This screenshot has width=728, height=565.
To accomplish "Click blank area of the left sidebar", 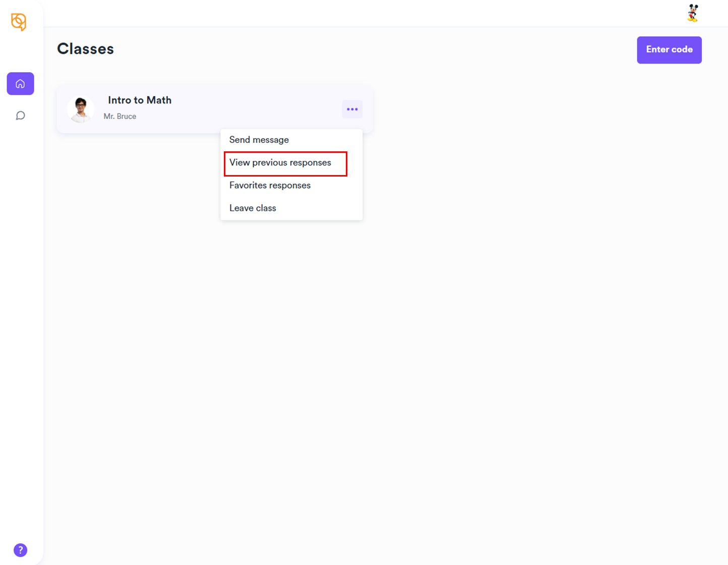I will pyautogui.click(x=20, y=303).
